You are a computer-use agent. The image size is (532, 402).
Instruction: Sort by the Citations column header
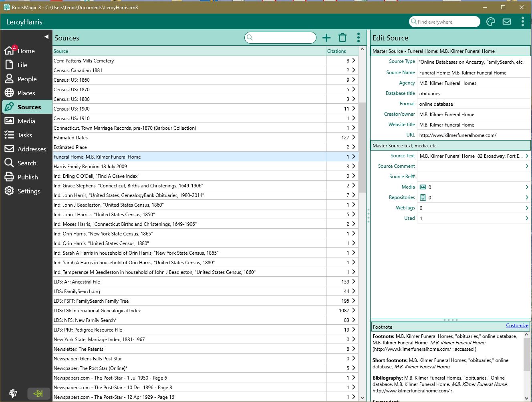[x=342, y=51]
